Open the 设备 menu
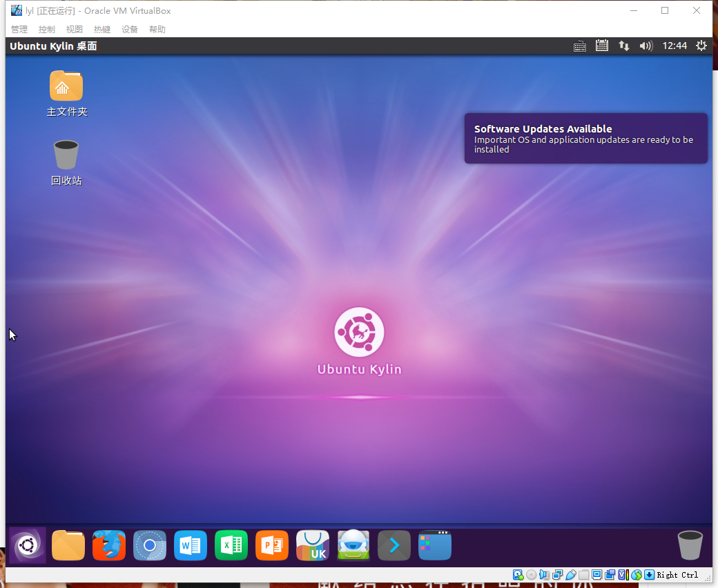 pos(130,29)
